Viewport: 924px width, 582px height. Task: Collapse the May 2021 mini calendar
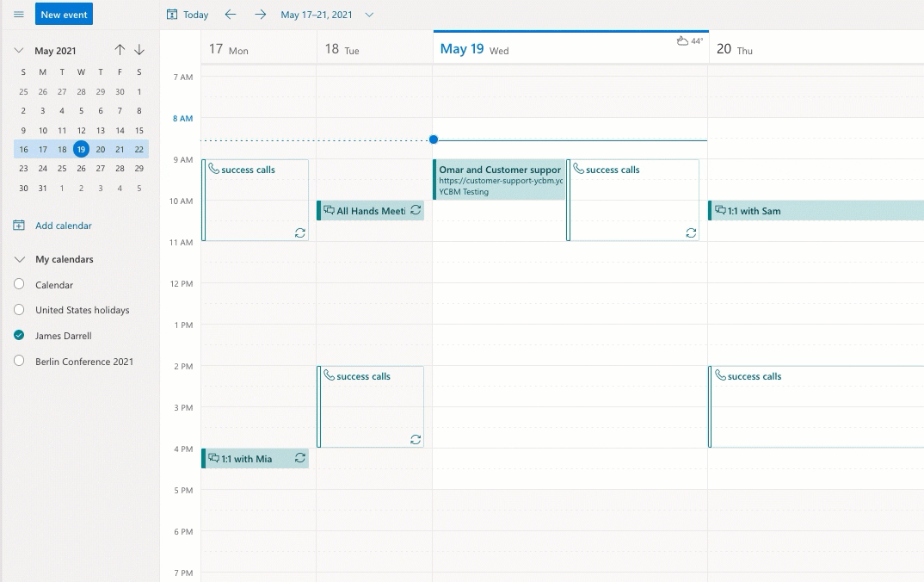point(19,51)
